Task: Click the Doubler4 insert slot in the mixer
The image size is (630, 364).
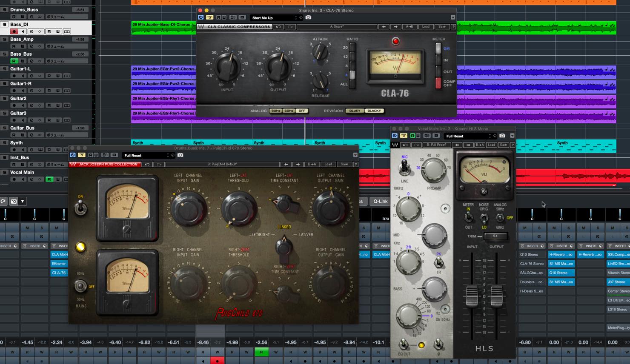Action: [x=532, y=282]
